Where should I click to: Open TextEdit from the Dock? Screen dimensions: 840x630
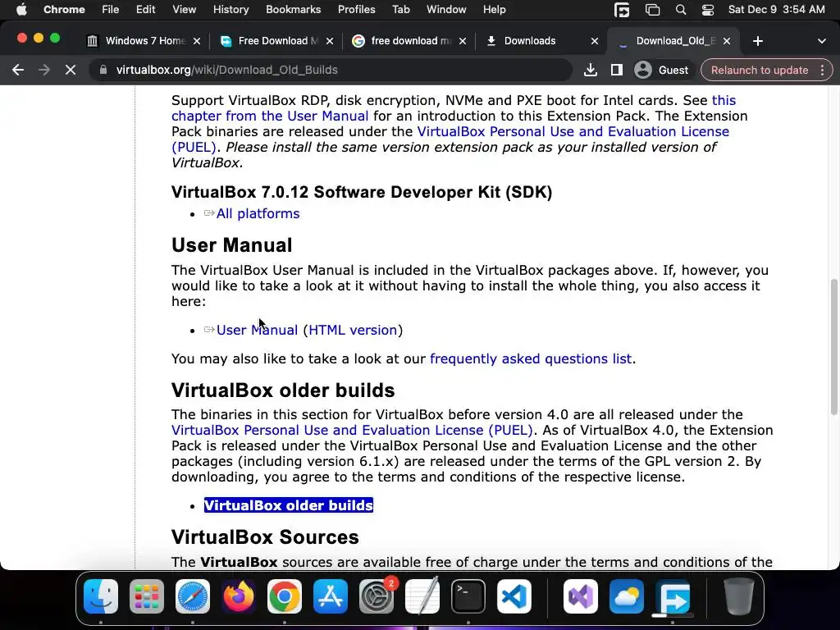click(x=422, y=596)
